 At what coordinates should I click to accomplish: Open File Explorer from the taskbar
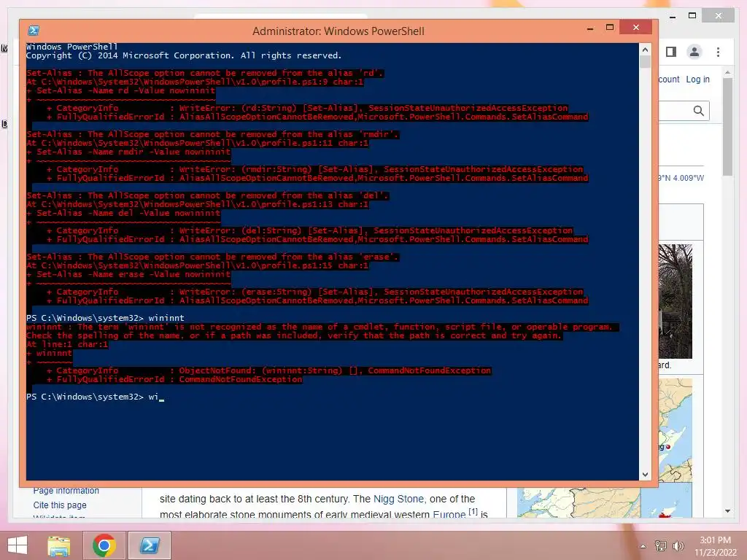point(59,545)
